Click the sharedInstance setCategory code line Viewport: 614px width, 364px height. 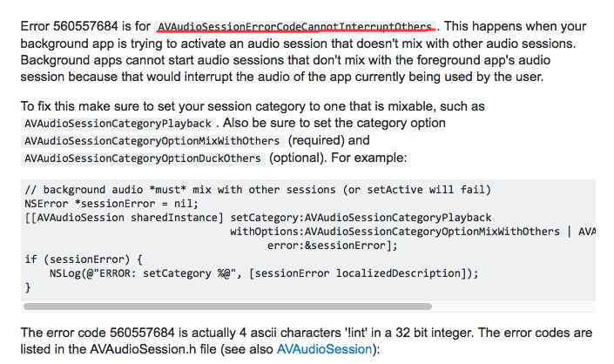[258, 218]
